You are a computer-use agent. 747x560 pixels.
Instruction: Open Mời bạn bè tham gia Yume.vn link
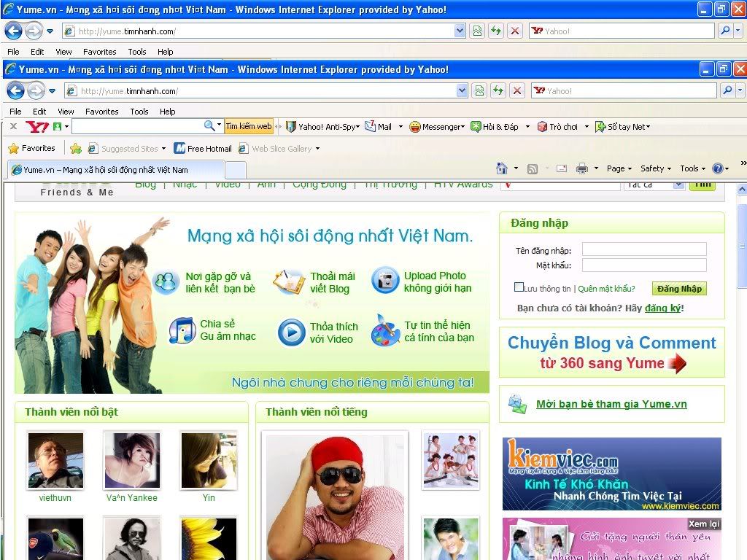click(611, 404)
